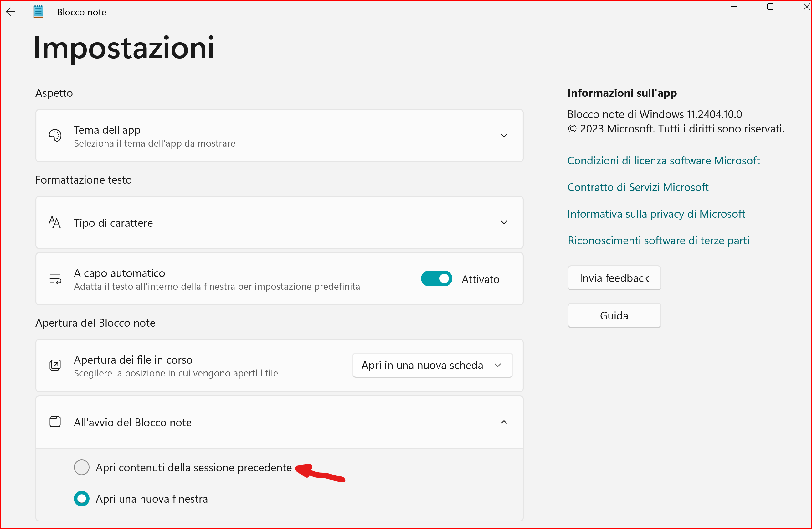Viewport: 812px width, 529px height.
Task: Click the Apertura dei file in corso title
Action: tap(133, 360)
